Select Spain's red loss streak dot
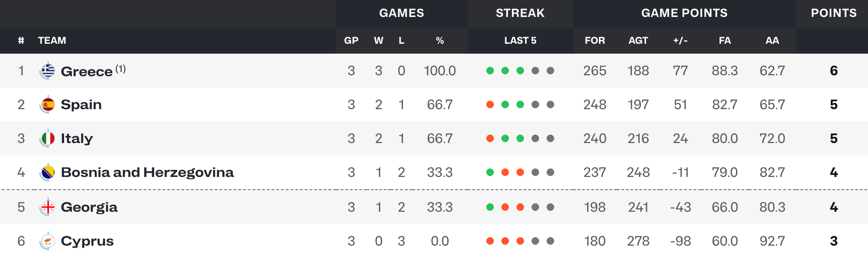The image size is (868, 256). tap(490, 104)
